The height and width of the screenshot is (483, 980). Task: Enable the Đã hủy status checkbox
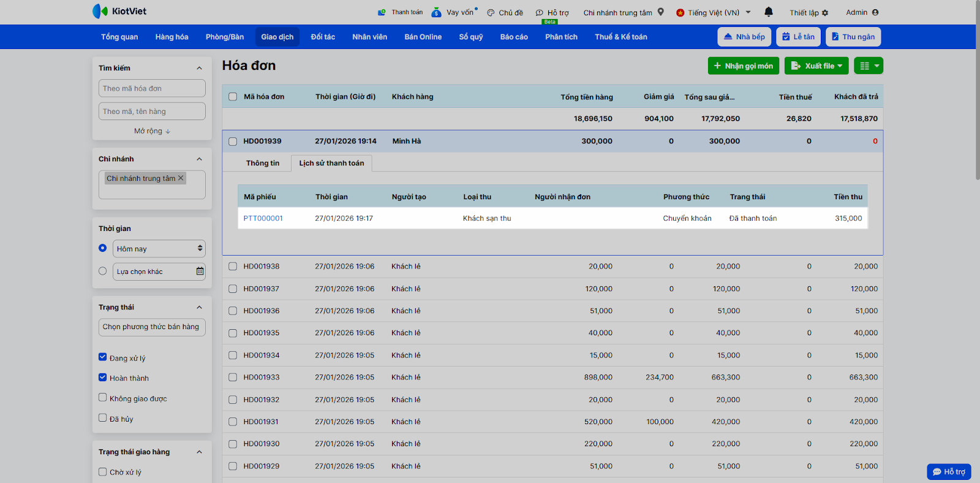coord(103,418)
